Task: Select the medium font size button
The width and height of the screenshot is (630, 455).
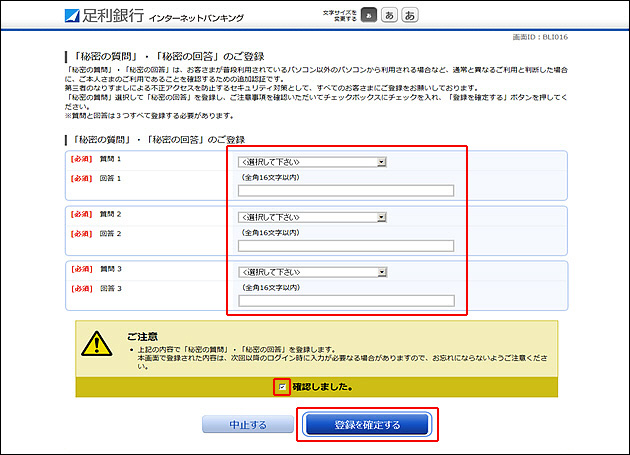Action: coord(389,16)
